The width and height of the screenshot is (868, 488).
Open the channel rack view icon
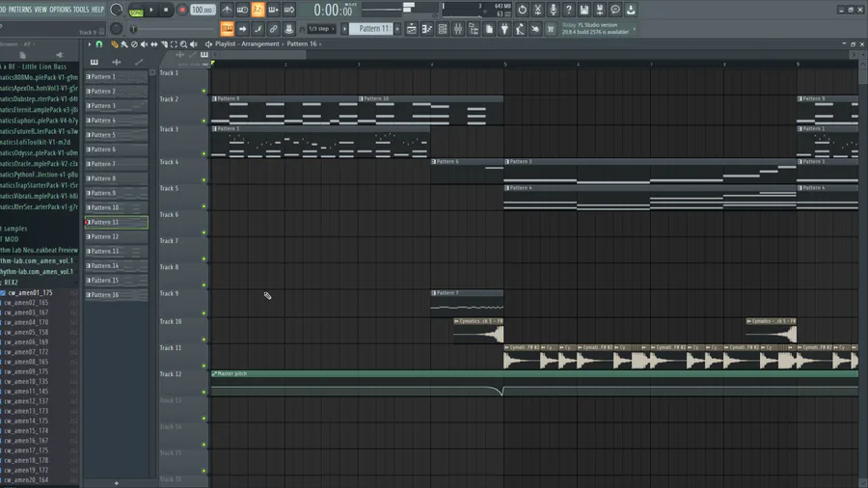pyautogui.click(x=443, y=29)
